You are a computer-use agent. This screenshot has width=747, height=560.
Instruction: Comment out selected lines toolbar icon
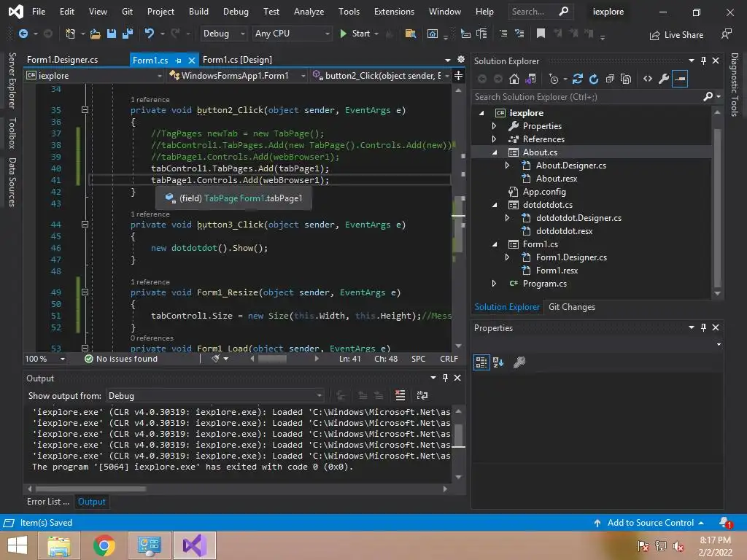click(x=503, y=34)
